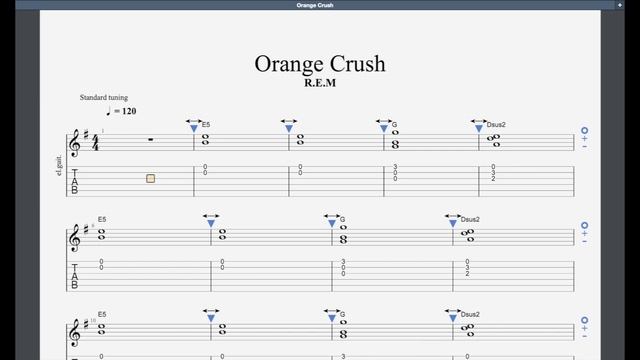
Task: Click the Standard tuning label
Action: coord(104,98)
